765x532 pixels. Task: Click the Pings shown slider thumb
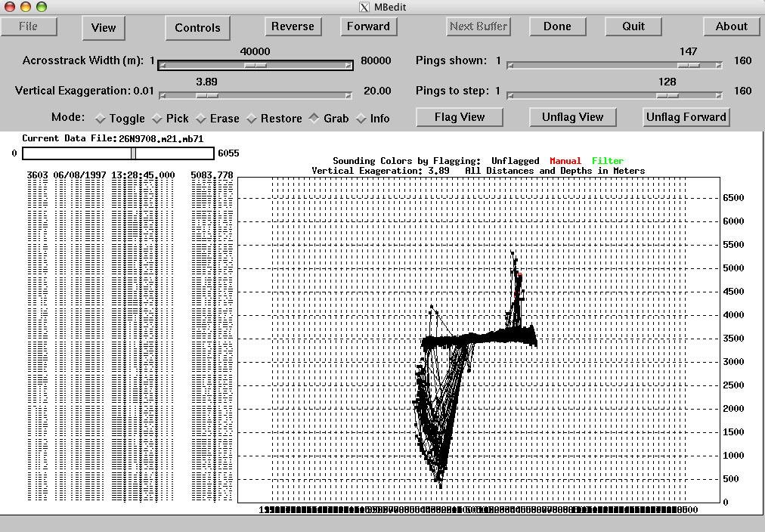coord(689,65)
